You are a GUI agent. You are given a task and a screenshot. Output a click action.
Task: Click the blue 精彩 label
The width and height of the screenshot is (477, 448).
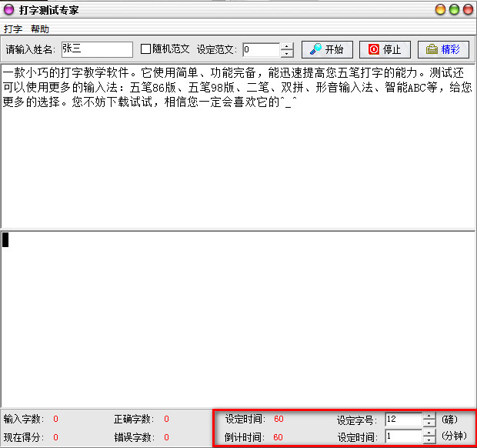(450, 49)
